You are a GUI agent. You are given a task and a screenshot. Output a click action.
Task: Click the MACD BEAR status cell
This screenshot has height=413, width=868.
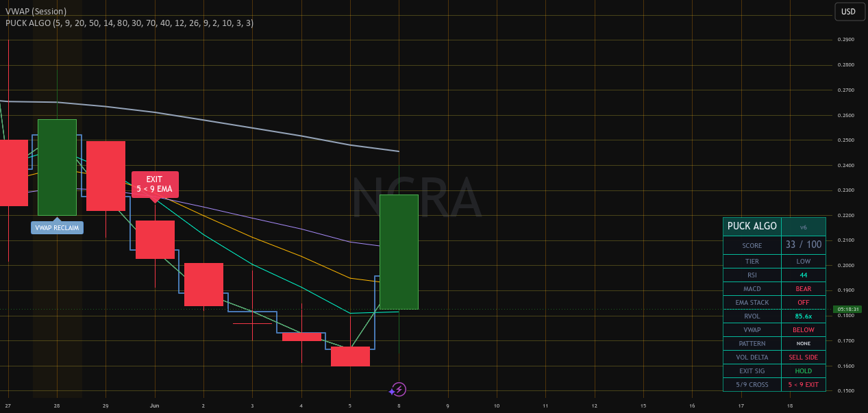pyautogui.click(x=803, y=289)
